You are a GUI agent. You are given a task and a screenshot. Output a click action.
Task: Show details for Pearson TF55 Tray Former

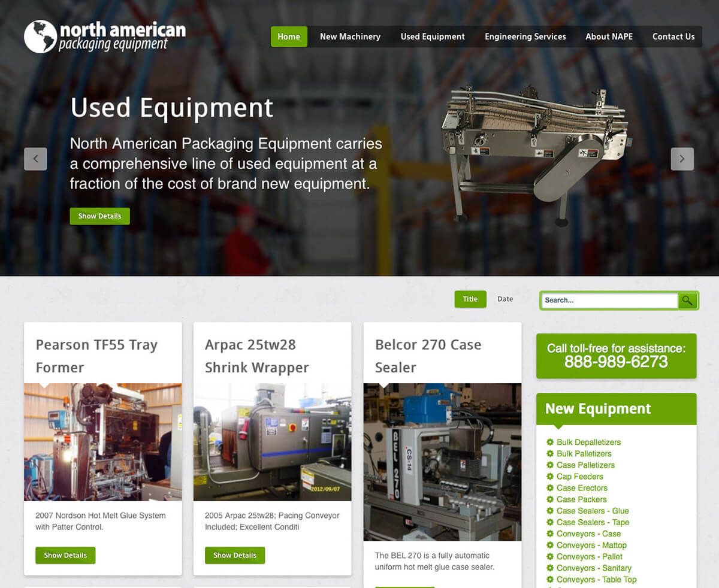coord(65,555)
